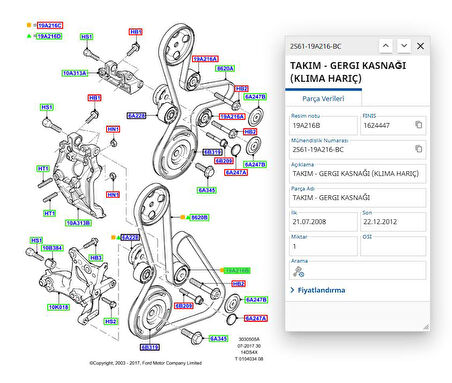Copy the FINIS number 1624447
452x383 pixels.
click(x=419, y=125)
